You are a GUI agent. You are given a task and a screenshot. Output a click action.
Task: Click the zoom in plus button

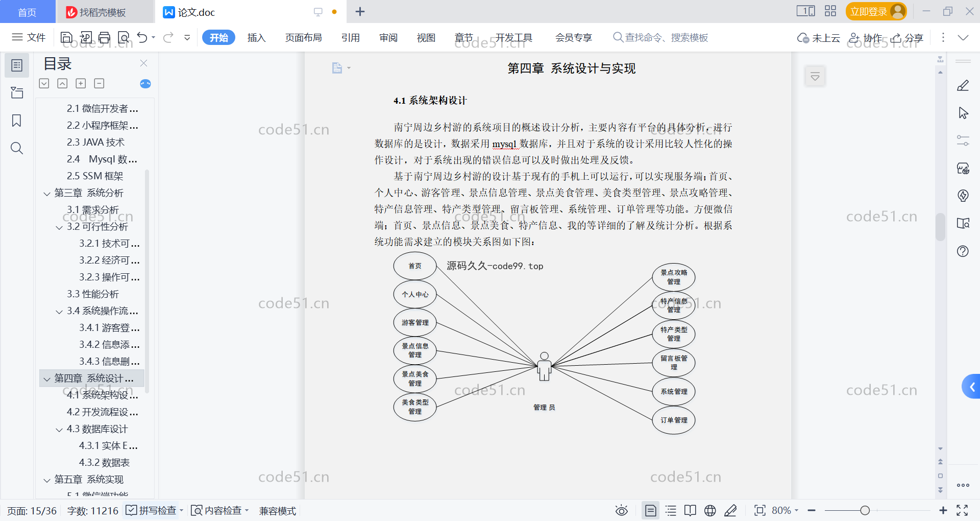tap(943, 510)
